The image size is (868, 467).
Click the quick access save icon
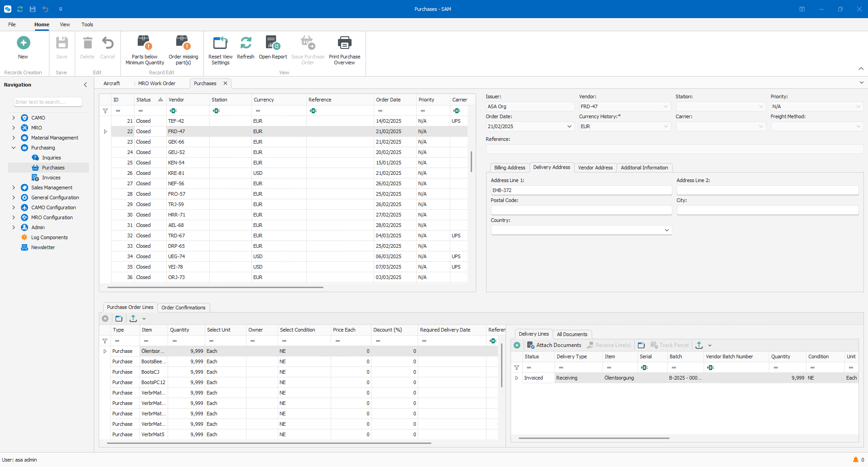pos(33,9)
